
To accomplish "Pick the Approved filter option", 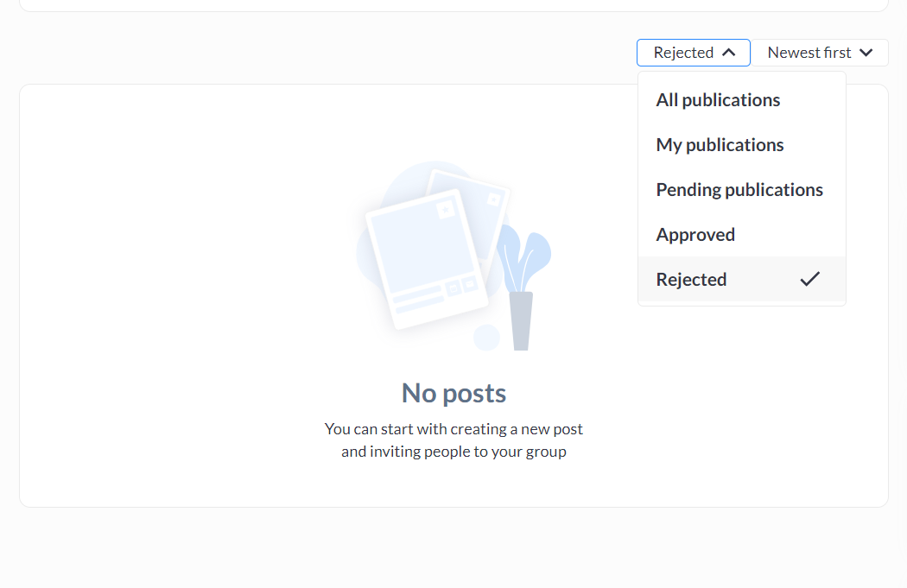I will click(x=695, y=235).
